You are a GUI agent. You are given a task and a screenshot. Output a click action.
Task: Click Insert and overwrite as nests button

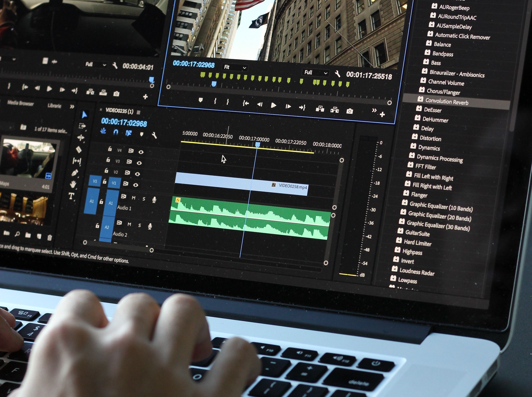click(103, 131)
